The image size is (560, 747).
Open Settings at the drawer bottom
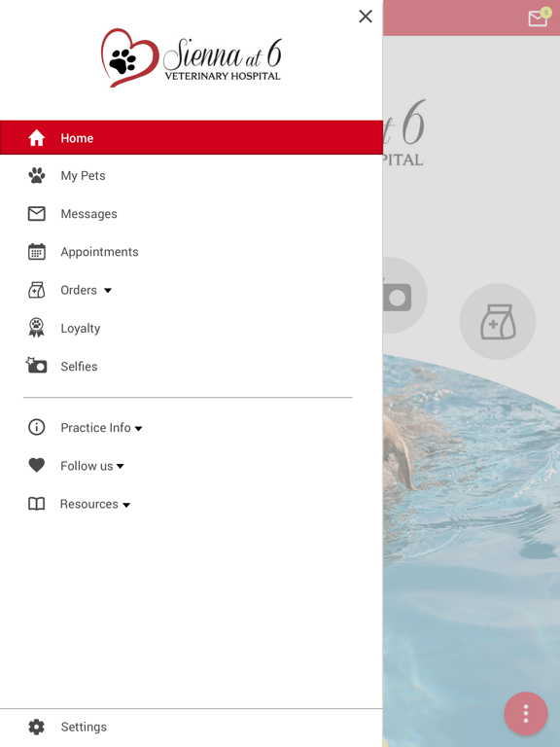192,727
